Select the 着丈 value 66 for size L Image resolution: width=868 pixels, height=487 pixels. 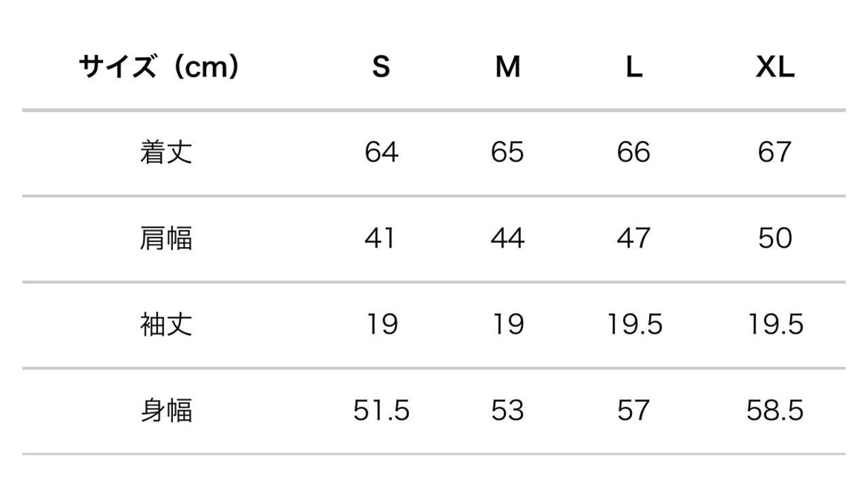(633, 152)
